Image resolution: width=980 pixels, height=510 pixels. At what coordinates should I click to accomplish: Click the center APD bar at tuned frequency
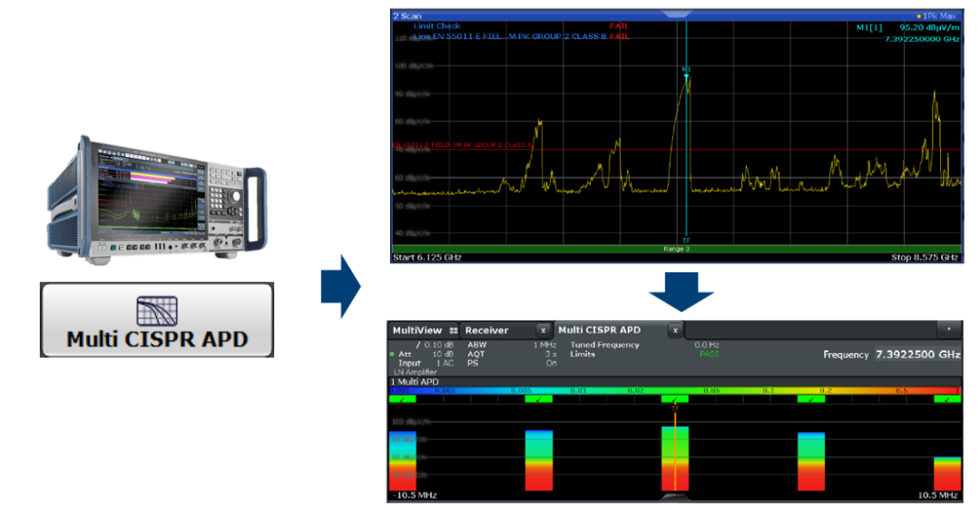(x=675, y=459)
